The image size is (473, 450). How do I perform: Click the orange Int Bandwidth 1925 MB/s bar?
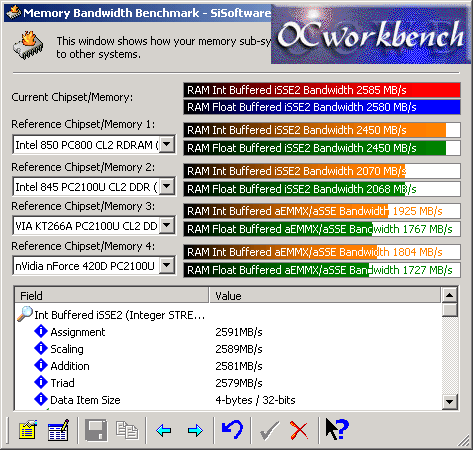click(322, 211)
